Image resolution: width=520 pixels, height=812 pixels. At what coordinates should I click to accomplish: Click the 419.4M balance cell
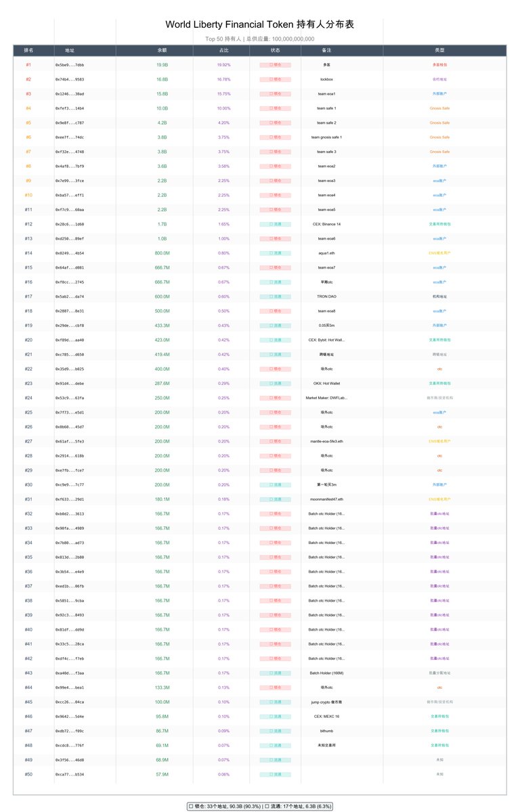(162, 355)
